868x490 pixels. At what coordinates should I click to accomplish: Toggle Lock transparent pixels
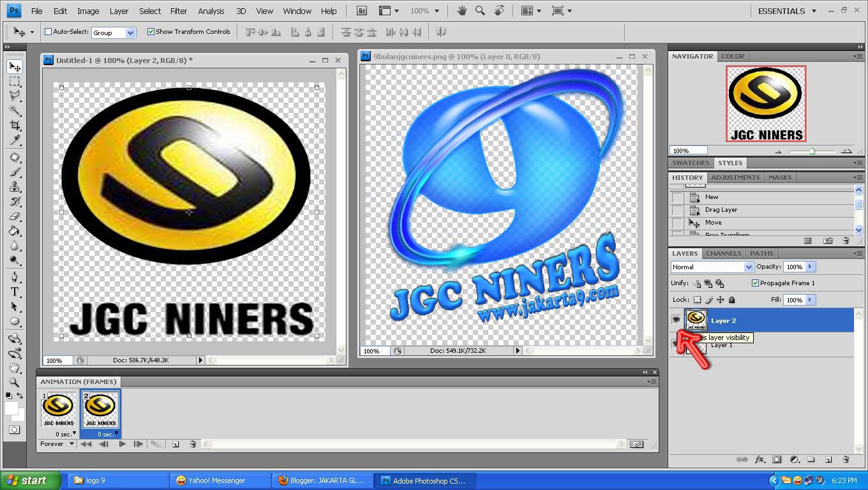(x=697, y=300)
